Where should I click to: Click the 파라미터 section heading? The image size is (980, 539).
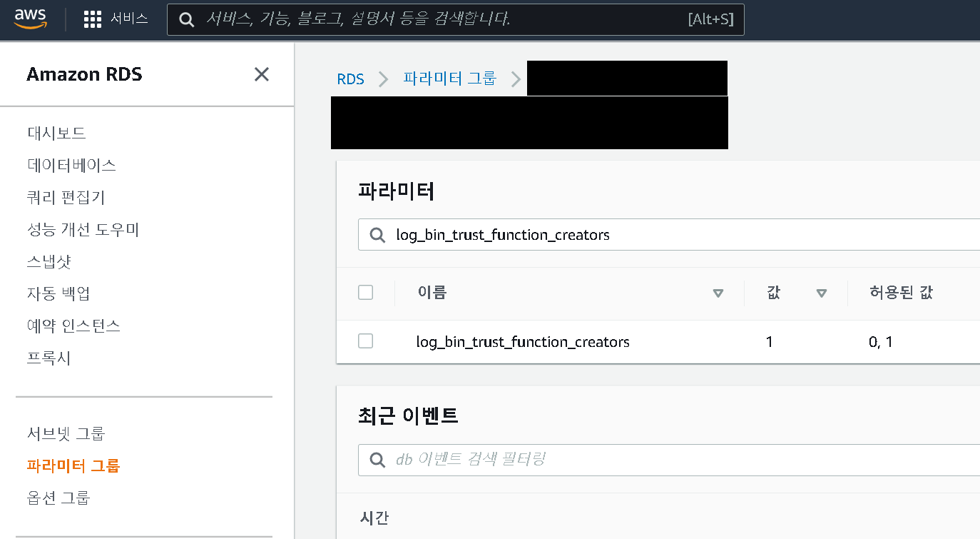pos(397,191)
